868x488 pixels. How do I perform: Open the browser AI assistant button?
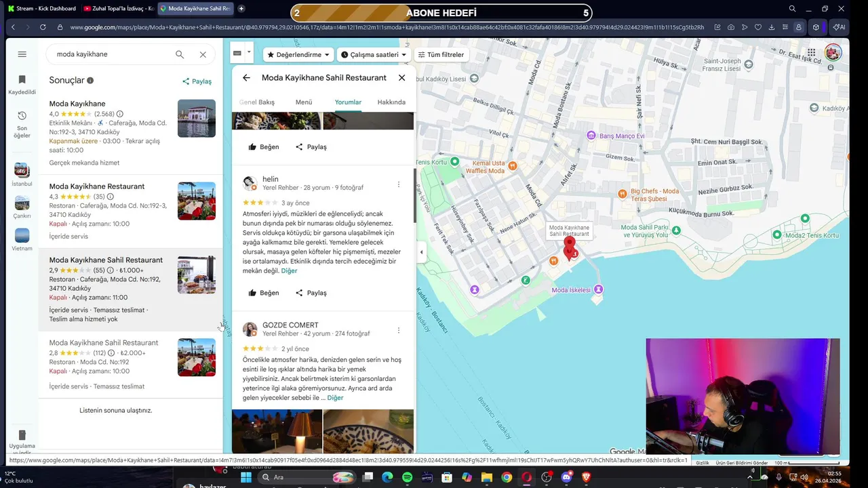point(840,27)
